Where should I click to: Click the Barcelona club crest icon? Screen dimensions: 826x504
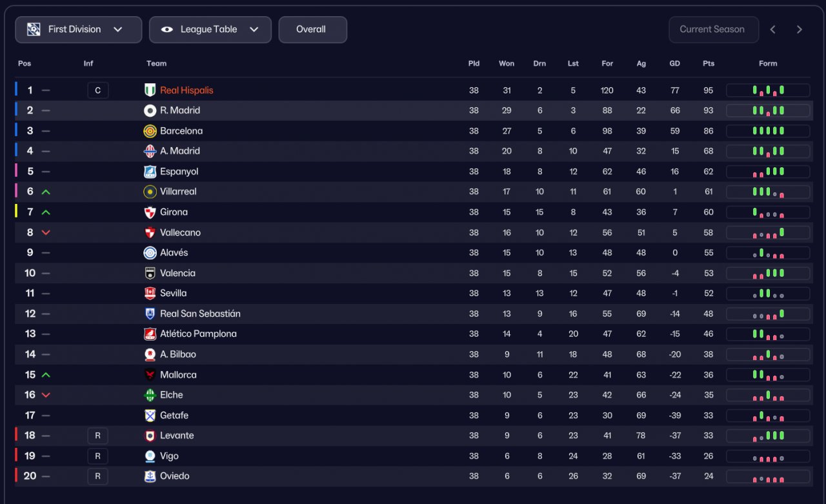point(150,131)
